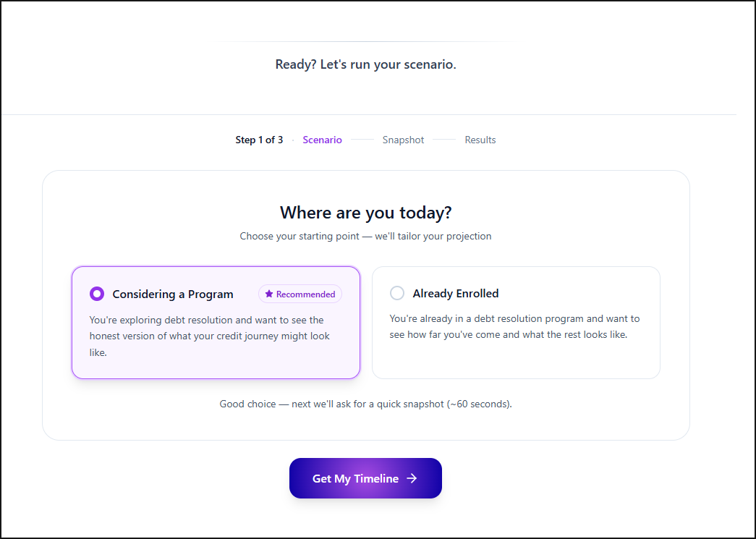Click the star icon on the Recommended badge

[x=269, y=294]
